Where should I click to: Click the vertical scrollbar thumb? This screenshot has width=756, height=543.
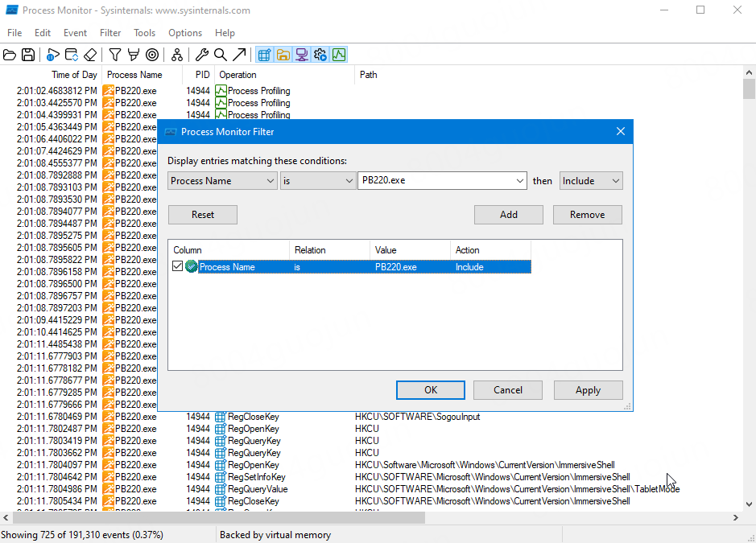pos(749,88)
